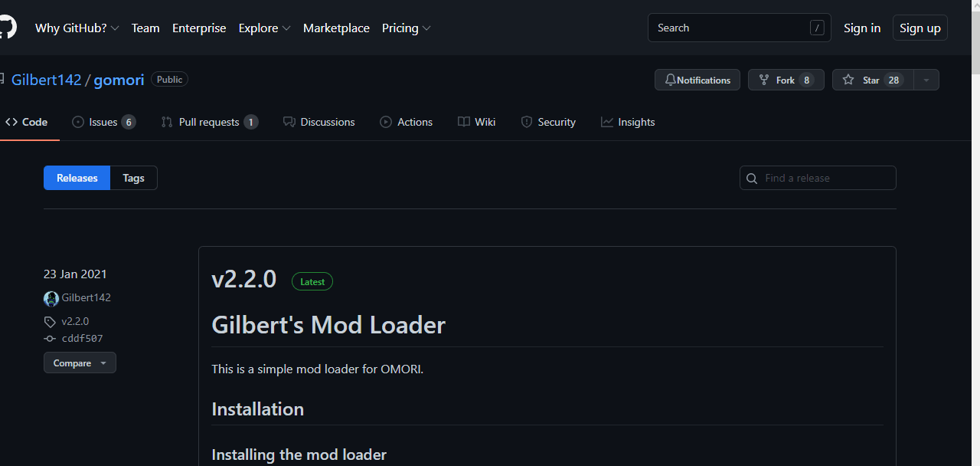Star the repository with the Star button
Screen dimensions: 980x466
873,80
